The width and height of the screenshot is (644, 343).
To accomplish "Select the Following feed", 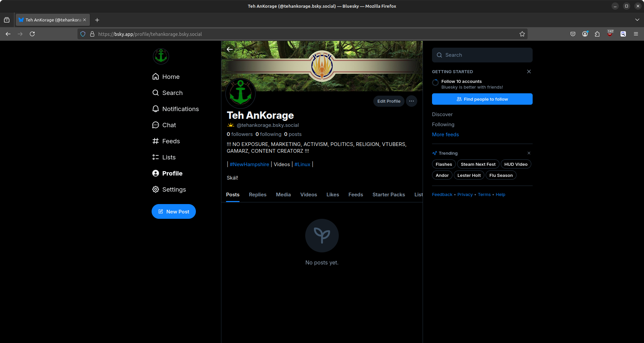I will coord(443,125).
